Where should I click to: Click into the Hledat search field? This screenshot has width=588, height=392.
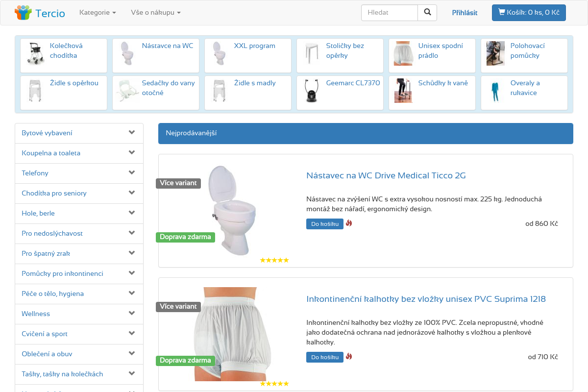(x=390, y=13)
